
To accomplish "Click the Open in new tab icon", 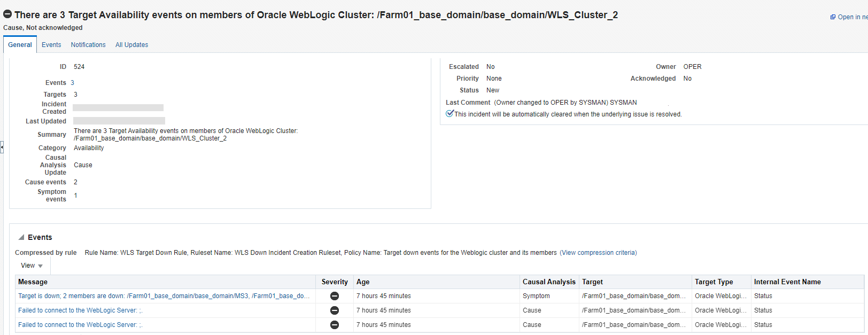I will [833, 17].
